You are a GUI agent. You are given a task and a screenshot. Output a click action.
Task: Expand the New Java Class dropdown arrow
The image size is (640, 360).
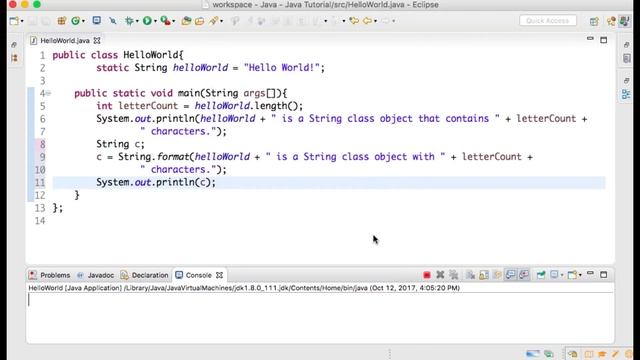coord(83,21)
